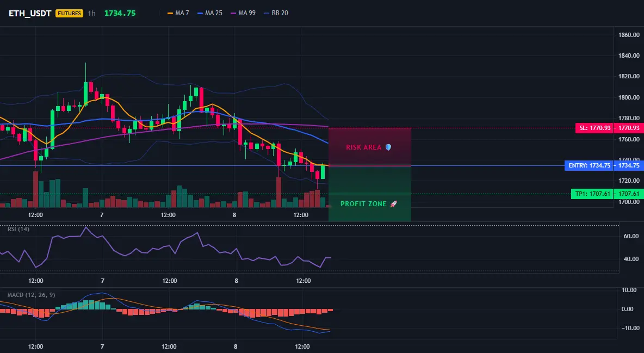Click 60.00 on the RSI axis
The width and height of the screenshot is (644, 353).
pos(631,236)
